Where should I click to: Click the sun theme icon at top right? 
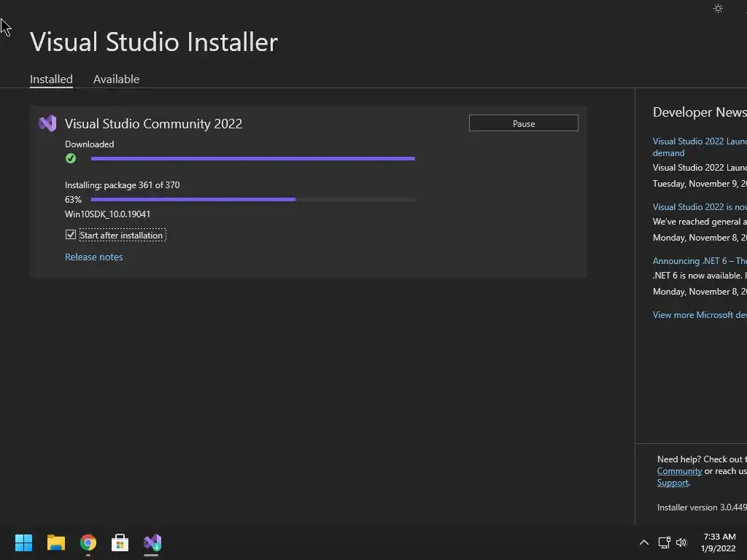(718, 9)
